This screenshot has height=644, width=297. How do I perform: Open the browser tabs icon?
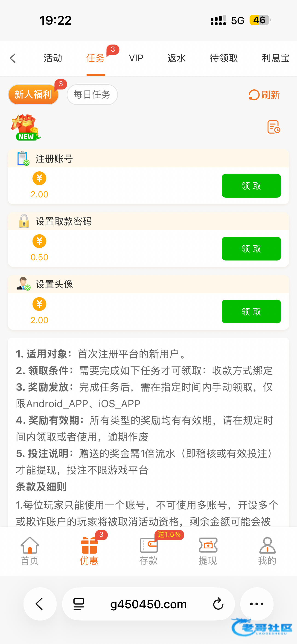79,604
